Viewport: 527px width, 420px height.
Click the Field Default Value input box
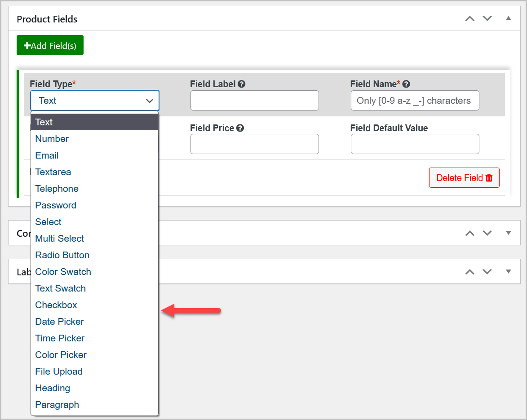point(414,144)
